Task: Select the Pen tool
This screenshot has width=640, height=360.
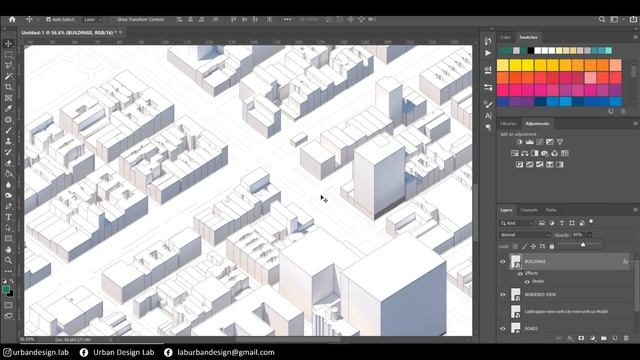Action: [8, 206]
